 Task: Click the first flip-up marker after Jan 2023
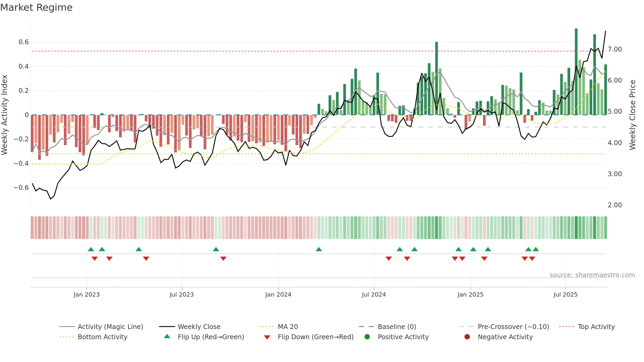click(x=91, y=249)
